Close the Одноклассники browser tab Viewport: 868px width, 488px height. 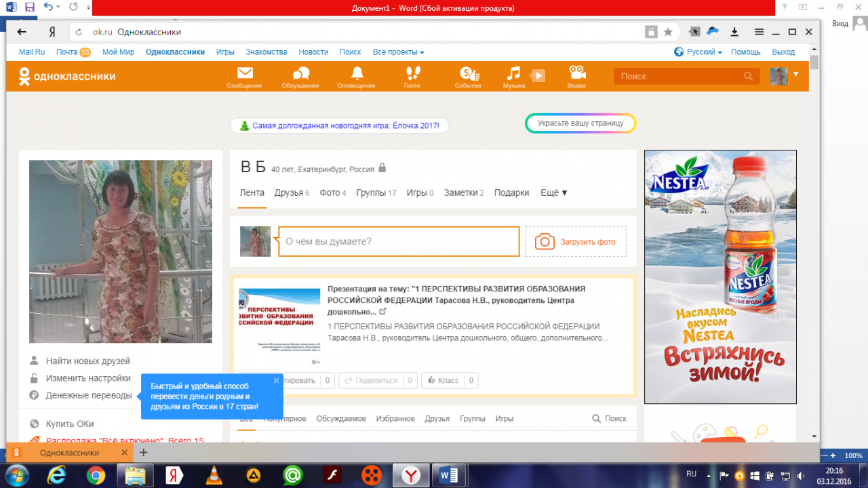click(x=124, y=452)
